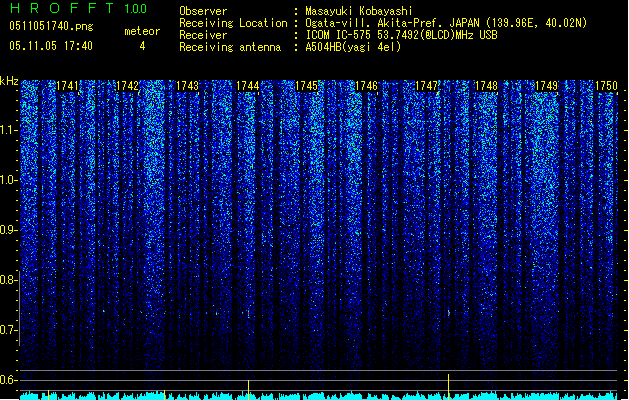Click the 0.6 kHz frequency label
The width and height of the screenshot is (629, 400).
(x=8, y=380)
